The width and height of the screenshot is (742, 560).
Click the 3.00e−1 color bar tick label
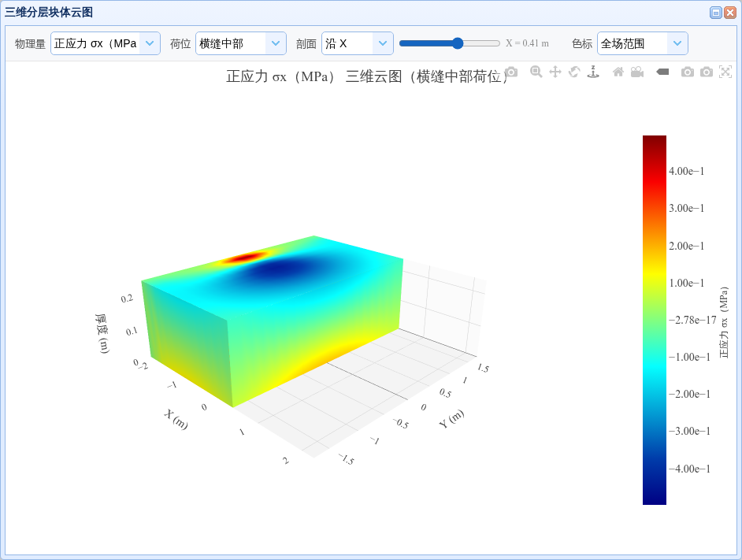(x=687, y=208)
